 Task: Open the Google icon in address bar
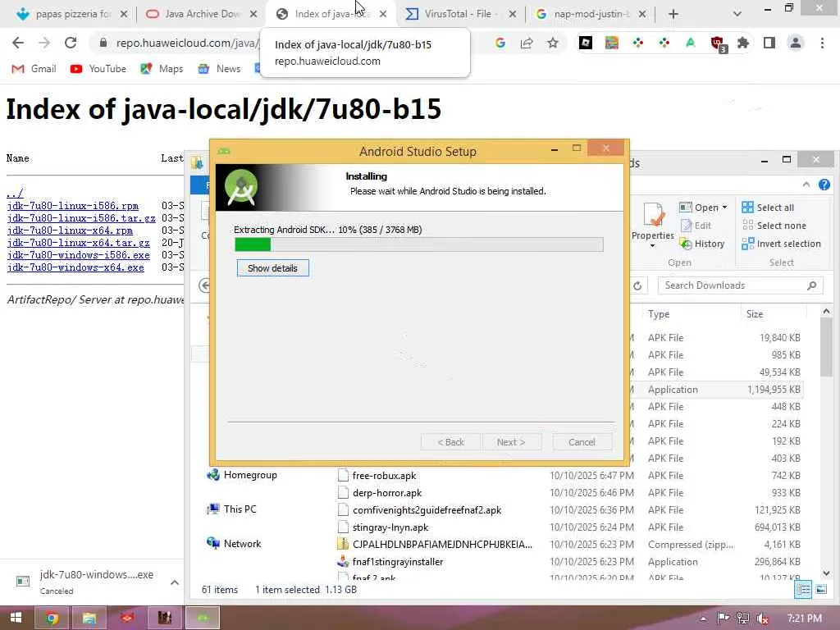pyautogui.click(x=500, y=43)
